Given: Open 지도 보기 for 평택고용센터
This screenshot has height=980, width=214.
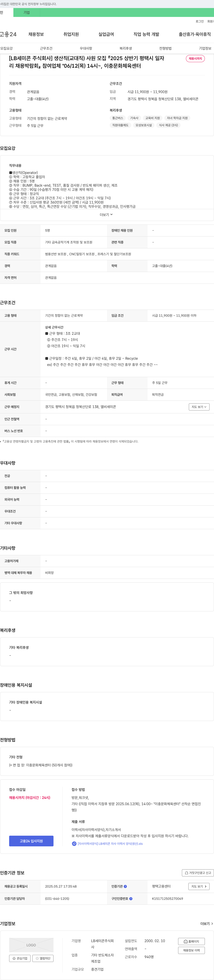Looking at the screenshot, I should click(x=199, y=886).
